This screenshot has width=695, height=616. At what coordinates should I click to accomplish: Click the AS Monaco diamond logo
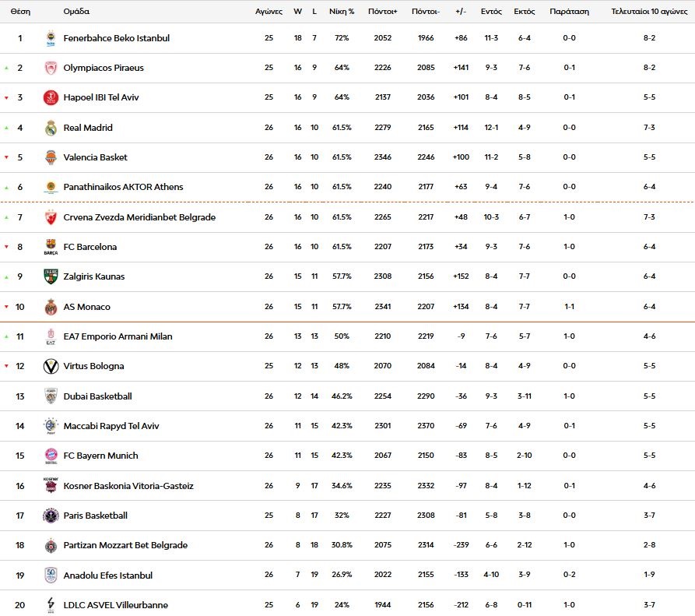coord(50,307)
